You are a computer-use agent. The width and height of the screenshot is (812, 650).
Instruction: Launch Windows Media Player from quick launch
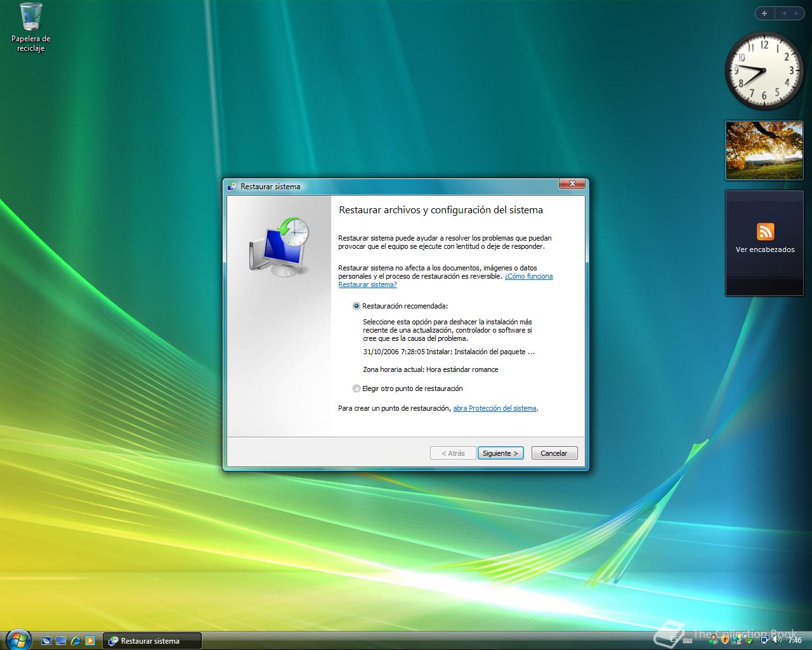pos(90,640)
